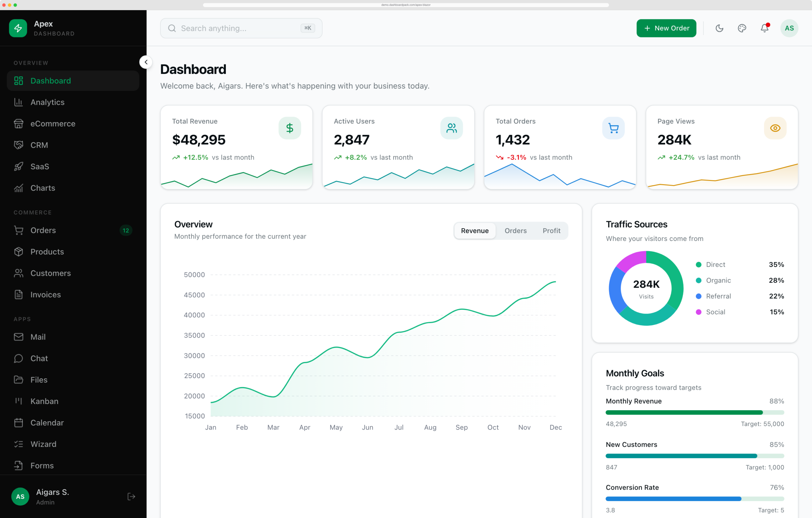The image size is (812, 518).
Task: Open the CRM section
Action: (x=73, y=145)
